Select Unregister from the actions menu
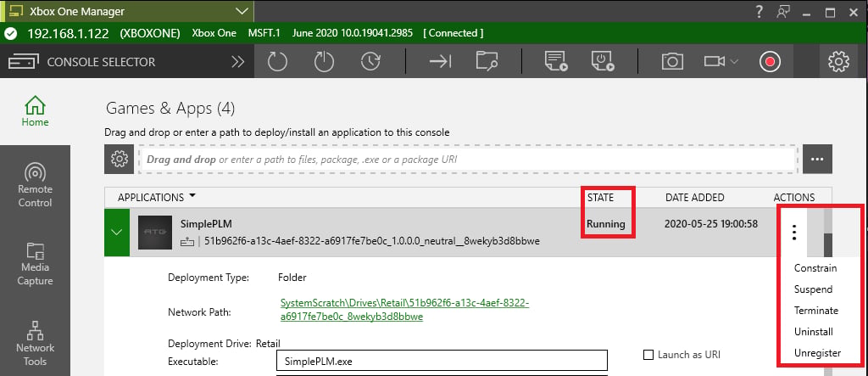This screenshot has height=376, width=868. pos(818,353)
